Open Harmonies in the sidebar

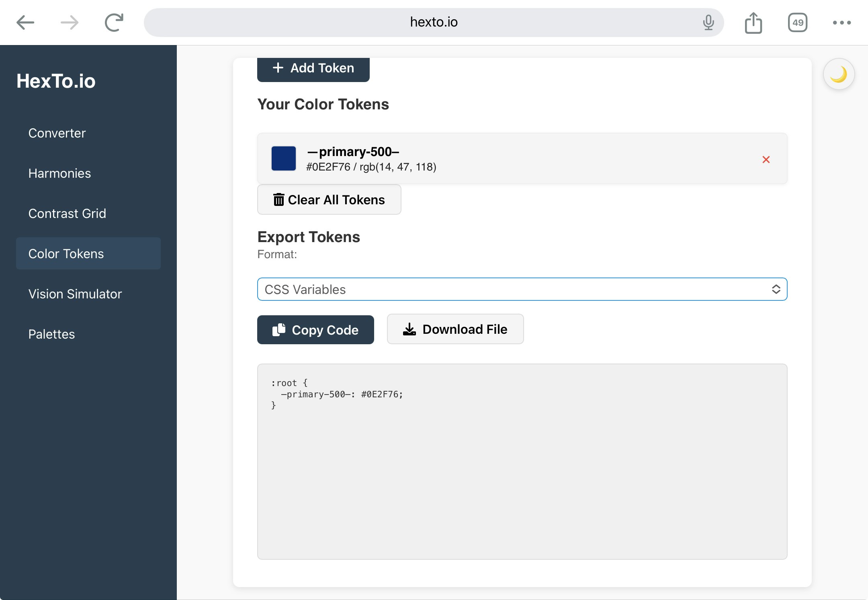(x=59, y=173)
